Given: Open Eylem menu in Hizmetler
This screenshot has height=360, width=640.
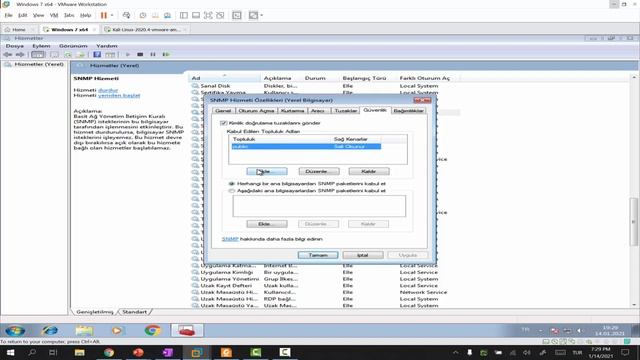Looking at the screenshot, I should [x=41, y=46].
